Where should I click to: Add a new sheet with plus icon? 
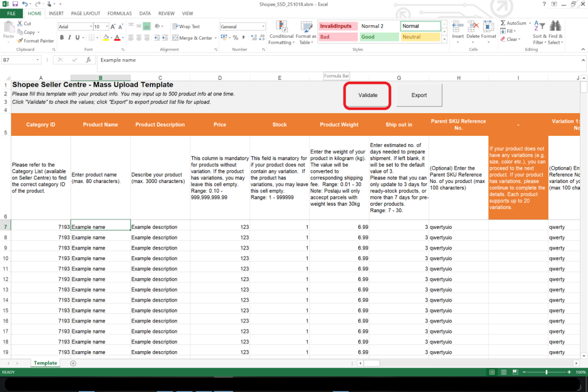pyautogui.click(x=73, y=363)
